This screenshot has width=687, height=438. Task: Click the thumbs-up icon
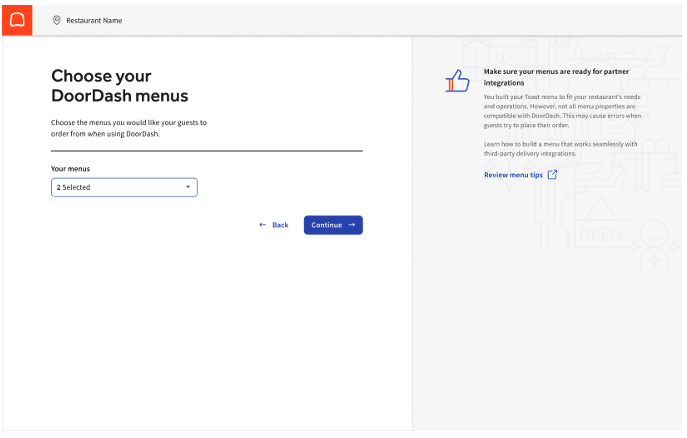(x=457, y=83)
